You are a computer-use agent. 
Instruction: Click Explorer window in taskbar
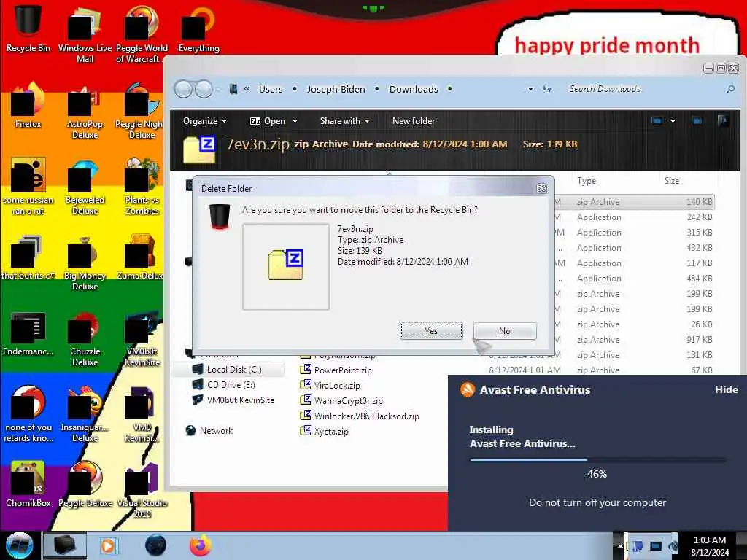click(x=65, y=545)
